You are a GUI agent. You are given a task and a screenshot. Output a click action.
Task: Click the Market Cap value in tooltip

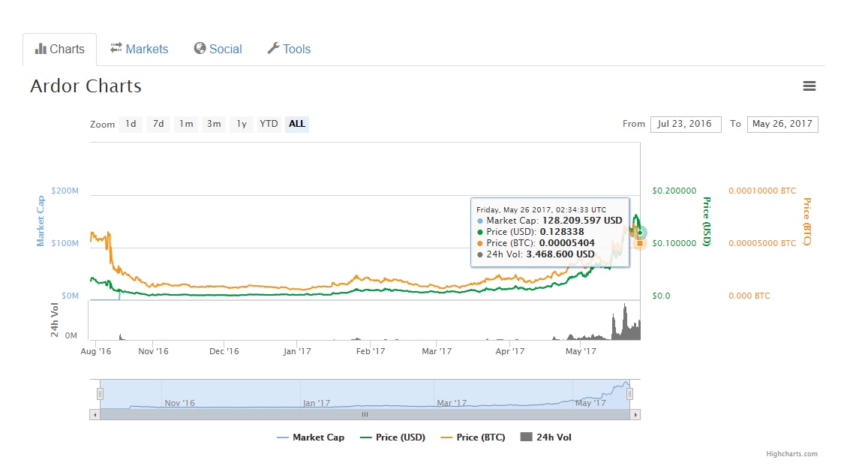[582, 221]
